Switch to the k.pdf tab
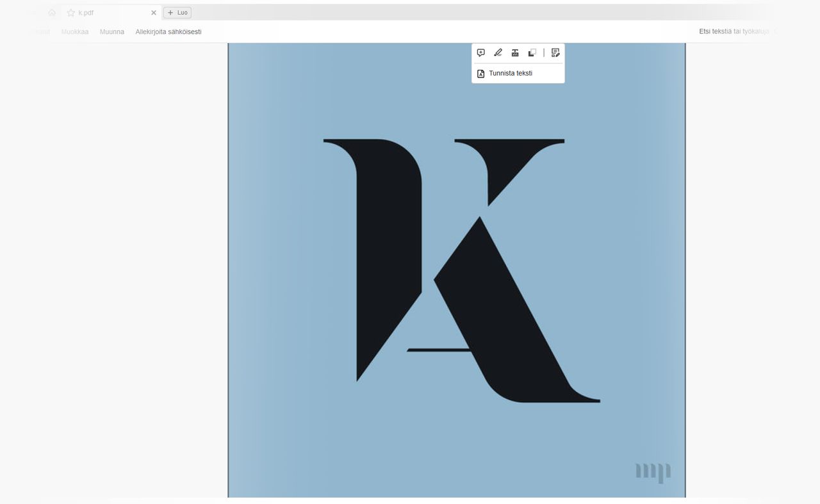The height and width of the screenshot is (504, 820). [x=112, y=13]
